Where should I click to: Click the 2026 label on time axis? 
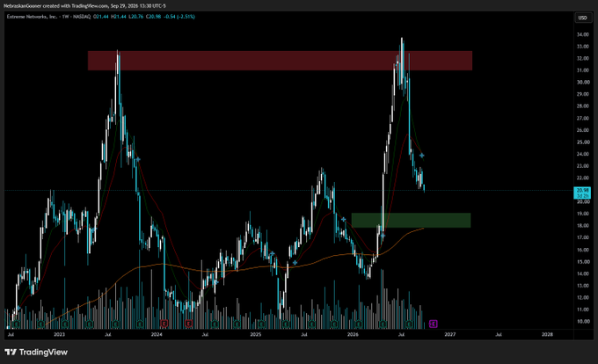[x=353, y=334]
